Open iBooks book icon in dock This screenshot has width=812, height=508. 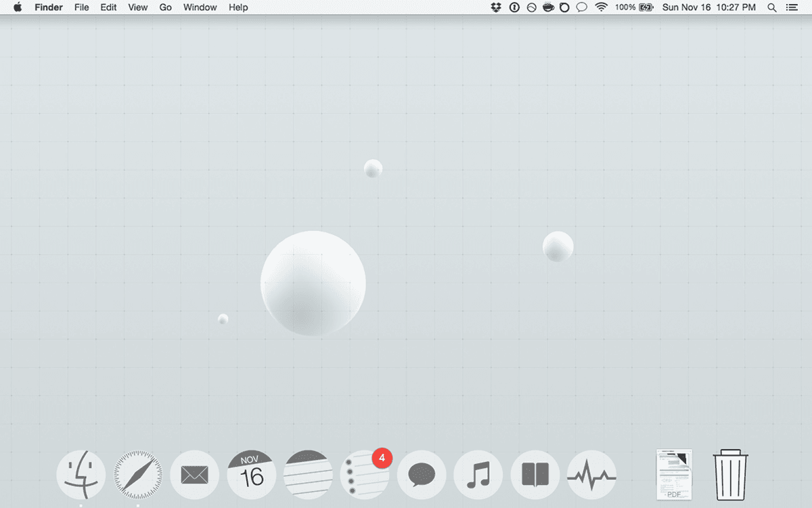coord(535,475)
